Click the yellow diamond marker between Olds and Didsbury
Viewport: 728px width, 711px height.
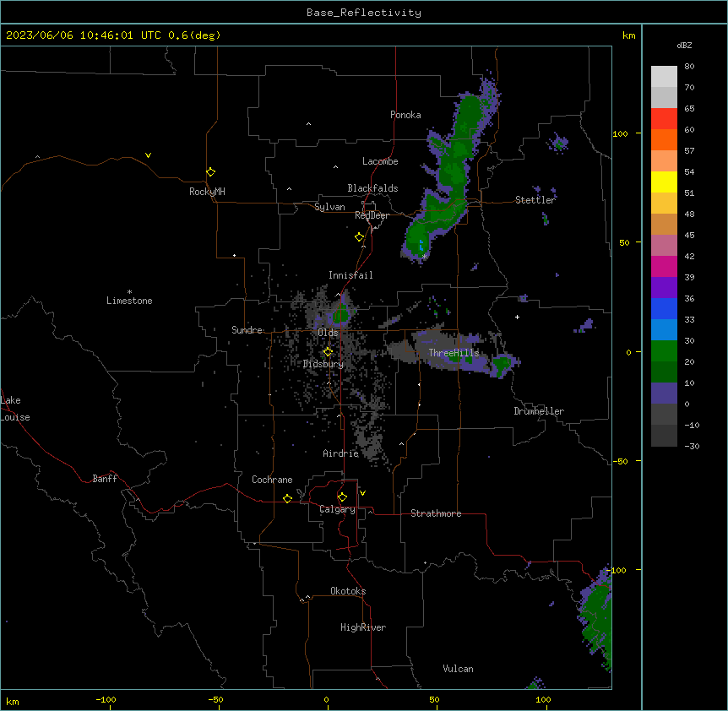click(328, 352)
